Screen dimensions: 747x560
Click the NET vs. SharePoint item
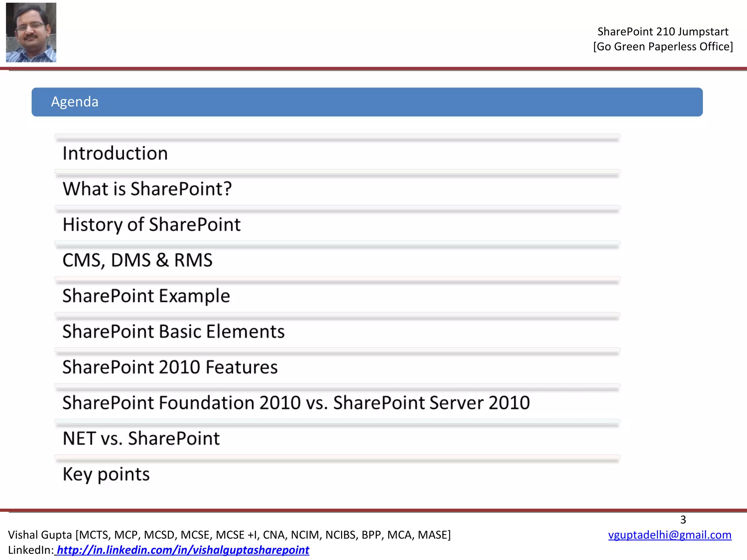[141, 438]
